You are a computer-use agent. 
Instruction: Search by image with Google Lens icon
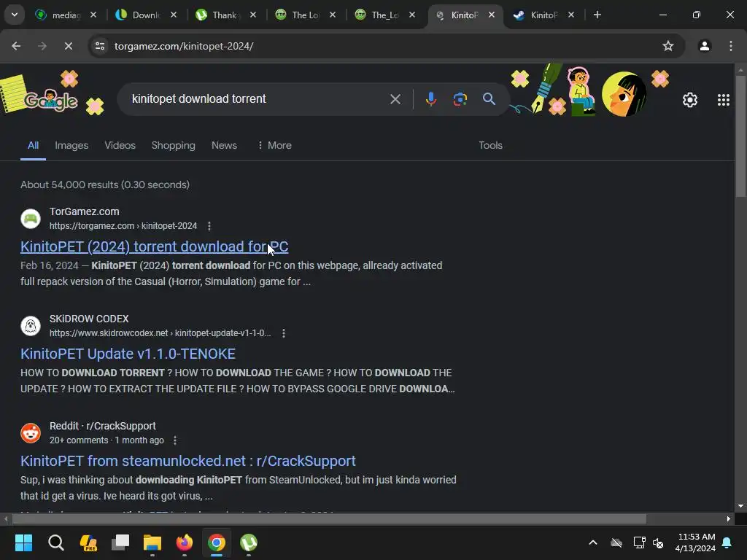(x=460, y=99)
